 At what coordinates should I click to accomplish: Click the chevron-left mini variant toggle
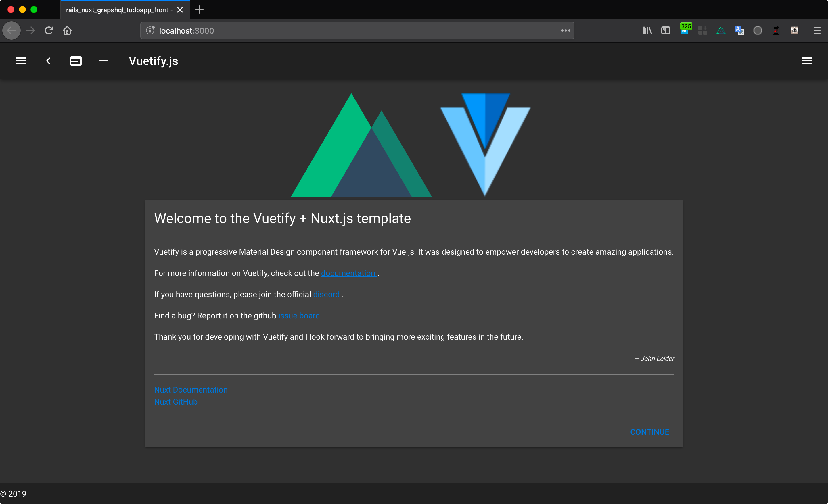tap(48, 61)
